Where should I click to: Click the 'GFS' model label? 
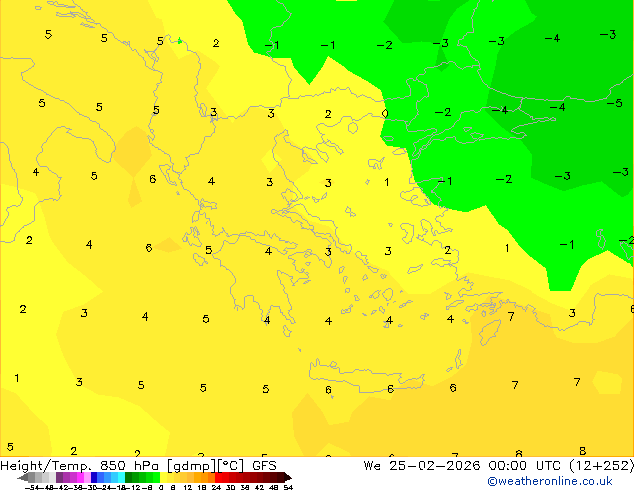(x=264, y=466)
